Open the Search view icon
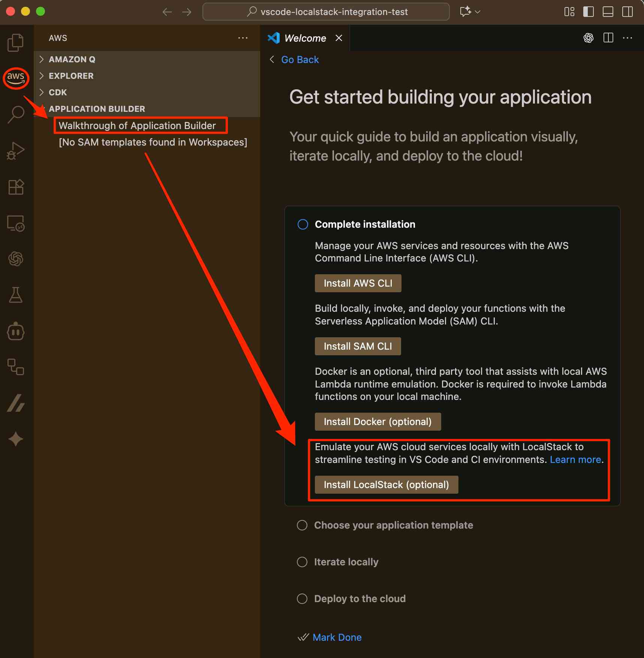The image size is (644, 658). [16, 114]
